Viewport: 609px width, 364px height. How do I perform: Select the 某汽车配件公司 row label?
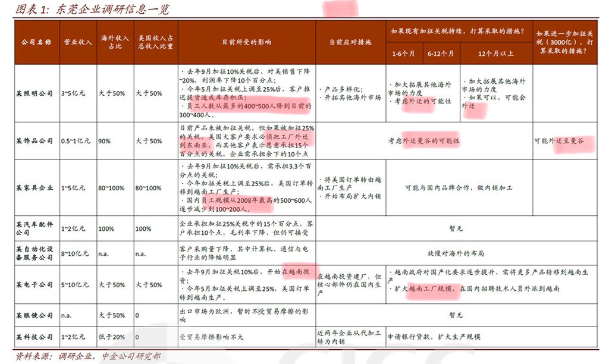[x=33, y=228]
